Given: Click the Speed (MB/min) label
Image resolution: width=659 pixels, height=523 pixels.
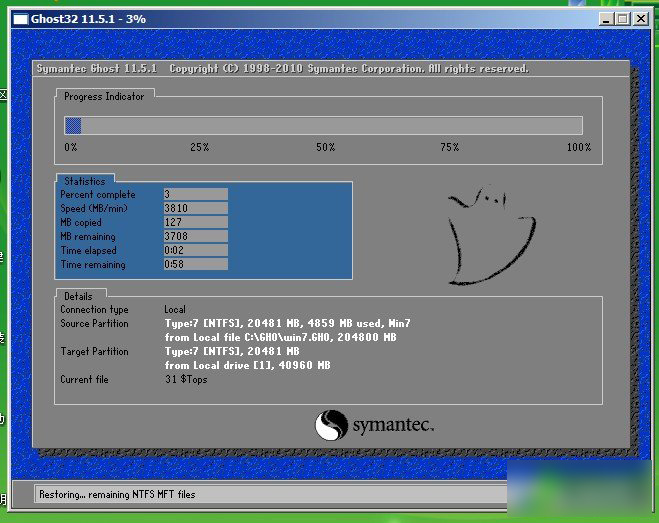Looking at the screenshot, I should (x=94, y=208).
